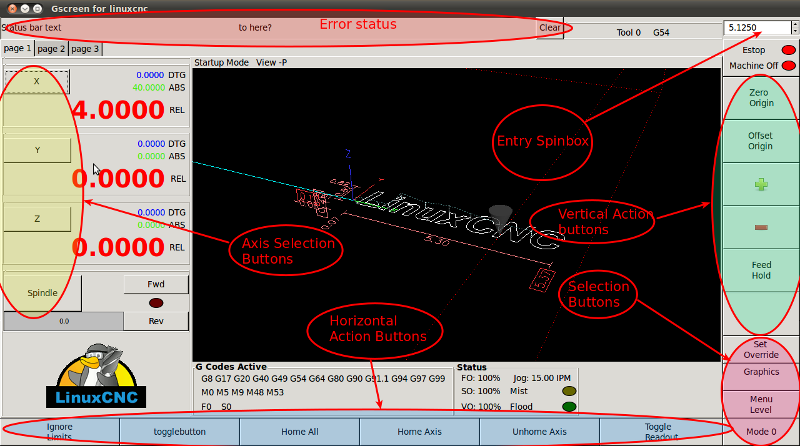800x446 pixels.
Task: Click the spindle speed 0.0 bar
Action: point(63,321)
